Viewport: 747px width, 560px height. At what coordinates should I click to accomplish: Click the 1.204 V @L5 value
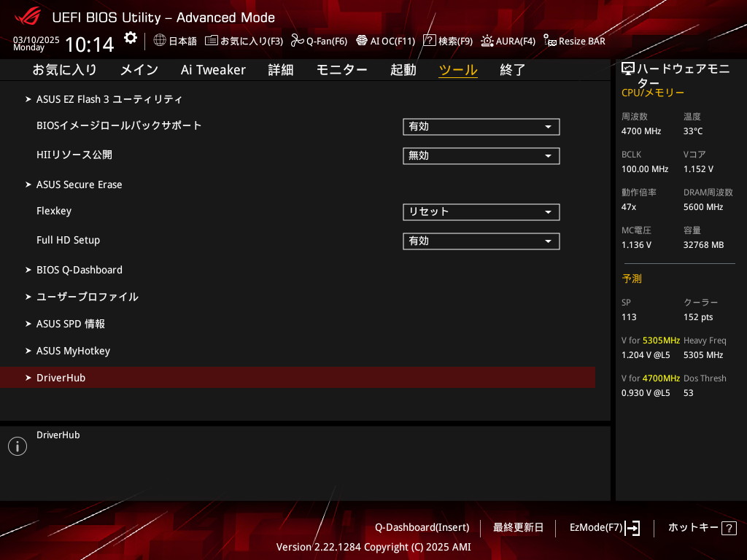645,355
